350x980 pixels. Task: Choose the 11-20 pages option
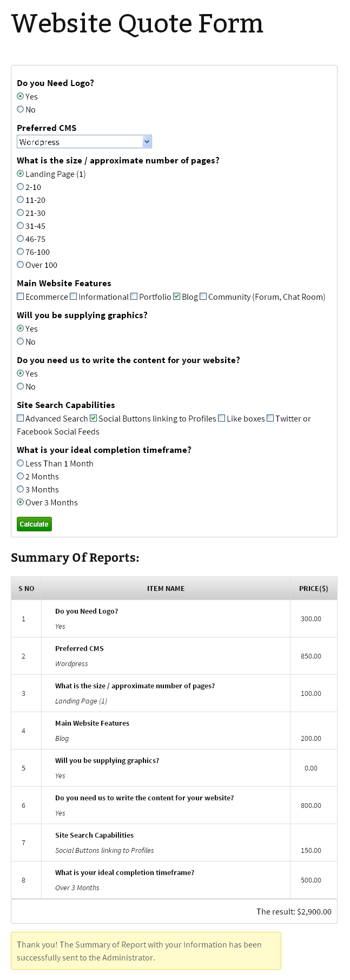click(21, 200)
